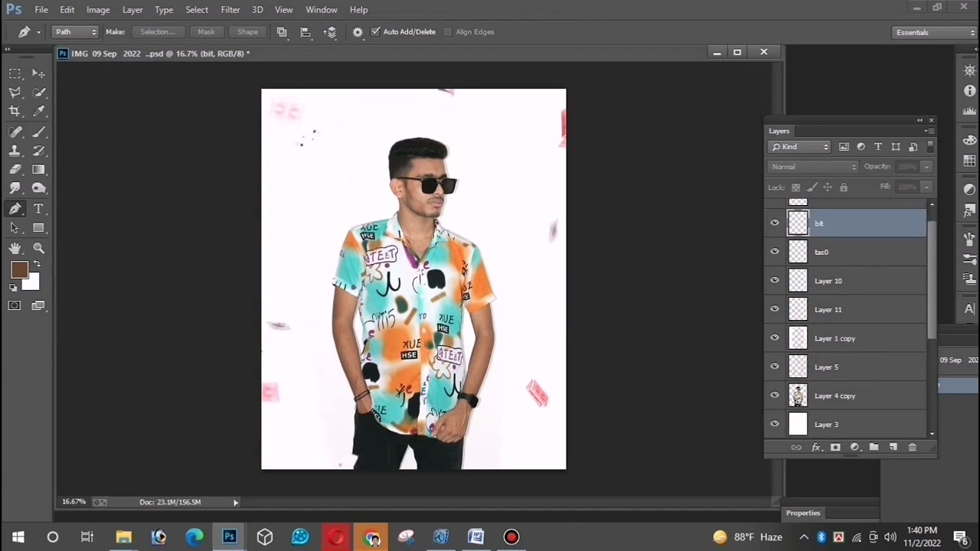This screenshot has height=551, width=980.
Task: Hide the bit layer
Action: (775, 223)
